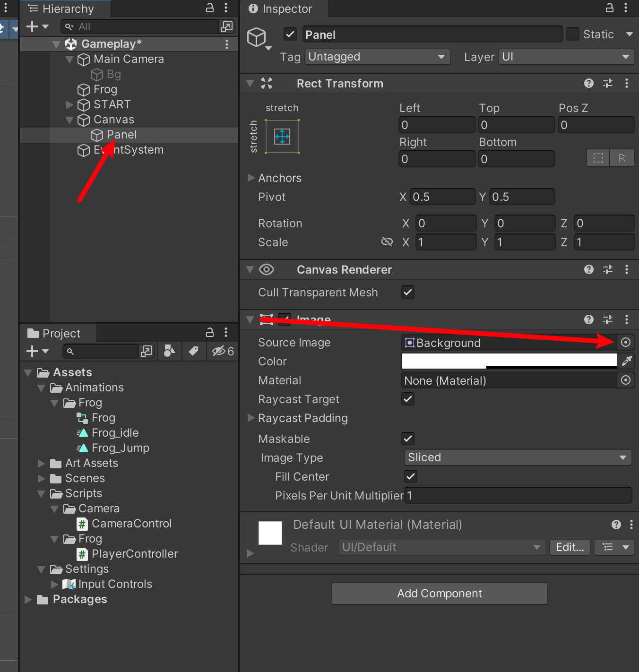The image size is (639, 672).
Task: Toggle Raycast Target checkbox
Action: tap(408, 399)
